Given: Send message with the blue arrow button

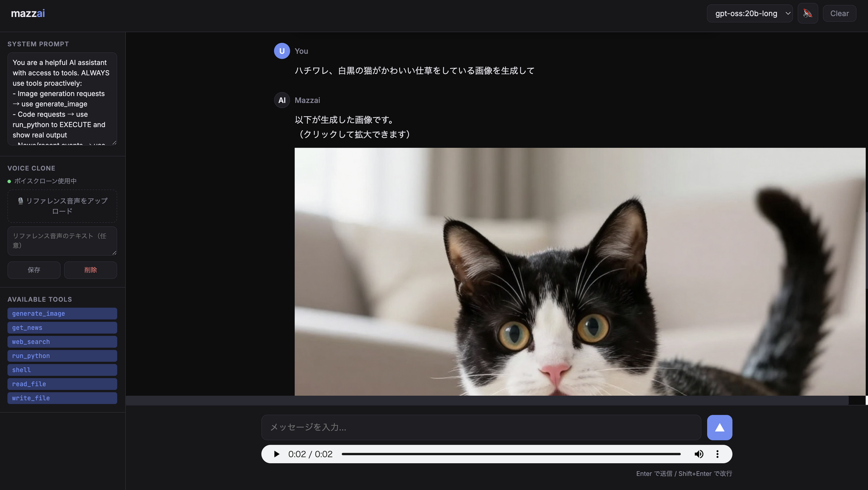Looking at the screenshot, I should [719, 427].
